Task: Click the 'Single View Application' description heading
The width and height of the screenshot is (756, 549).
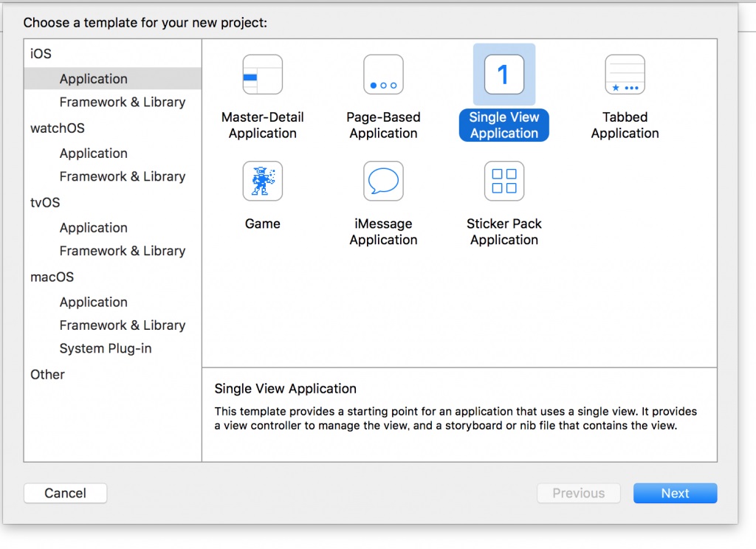Action: 286,388
